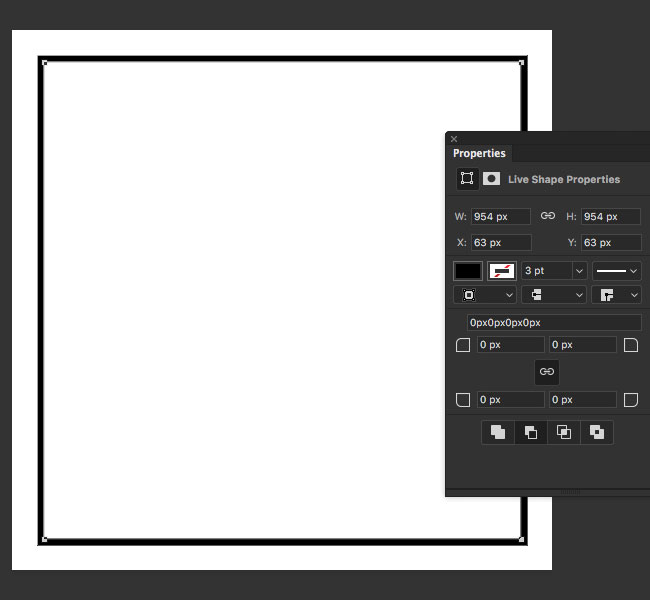Edit the bottom-right corner radius field
This screenshot has height=600, width=650.
(x=582, y=400)
